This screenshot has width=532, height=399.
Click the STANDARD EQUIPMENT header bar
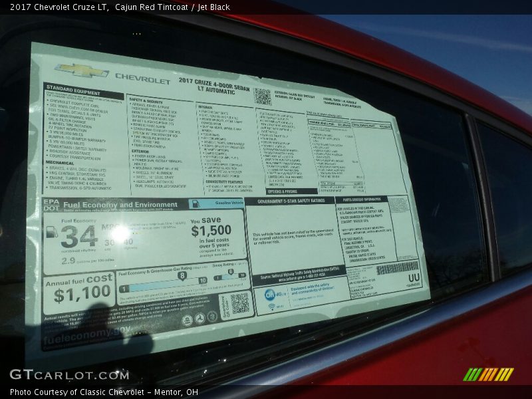pyautogui.click(x=84, y=90)
